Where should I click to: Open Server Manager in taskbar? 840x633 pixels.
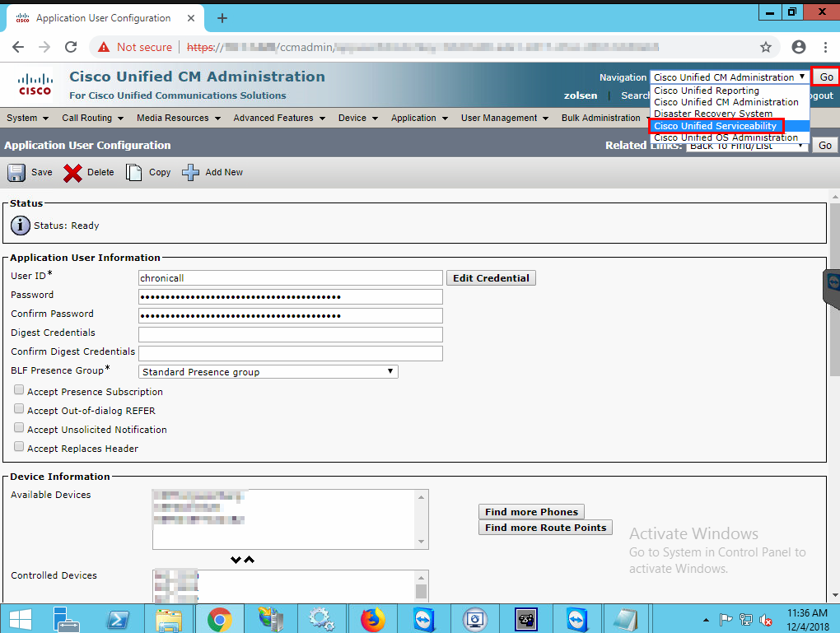pyautogui.click(x=67, y=620)
